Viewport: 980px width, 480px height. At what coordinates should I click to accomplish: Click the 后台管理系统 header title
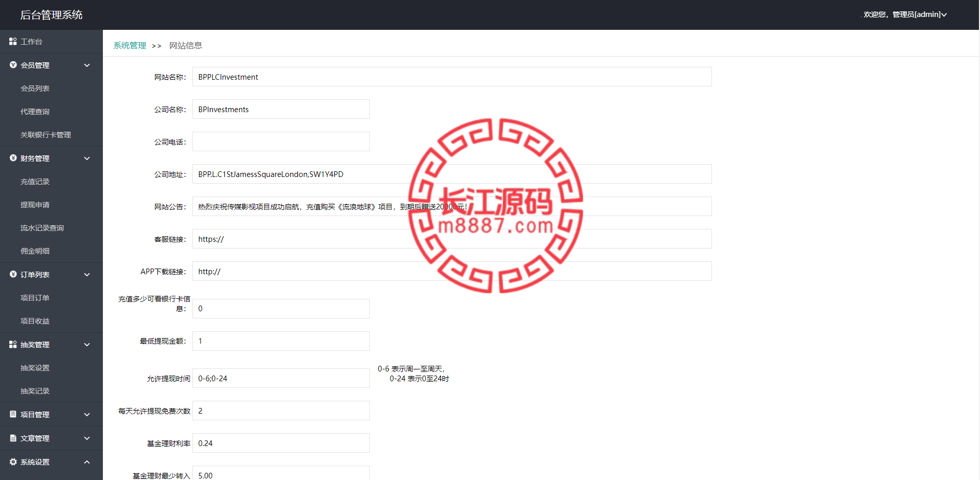[x=51, y=15]
